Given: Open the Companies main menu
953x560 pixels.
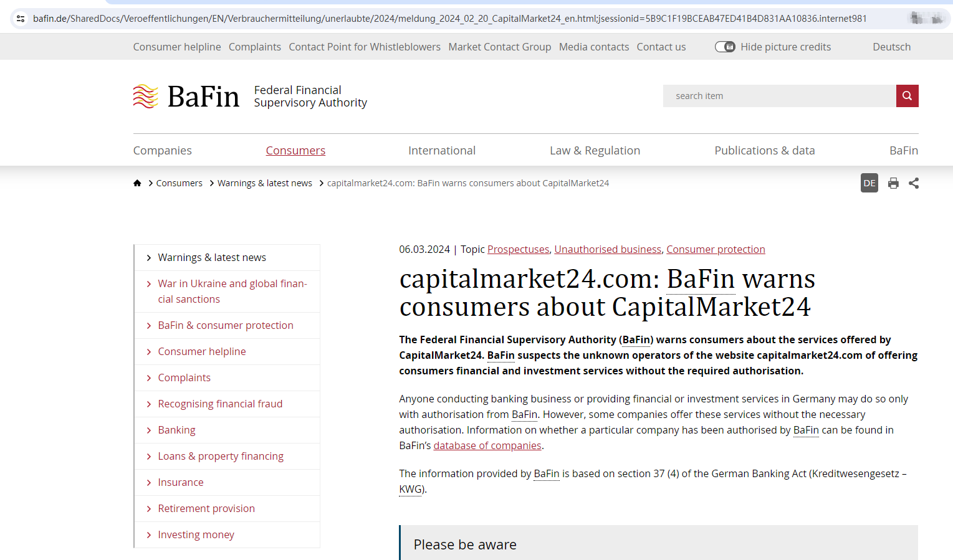Looking at the screenshot, I should [x=162, y=150].
